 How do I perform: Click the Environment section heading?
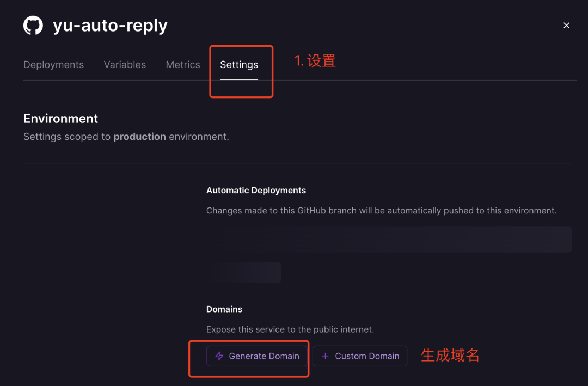pos(60,119)
